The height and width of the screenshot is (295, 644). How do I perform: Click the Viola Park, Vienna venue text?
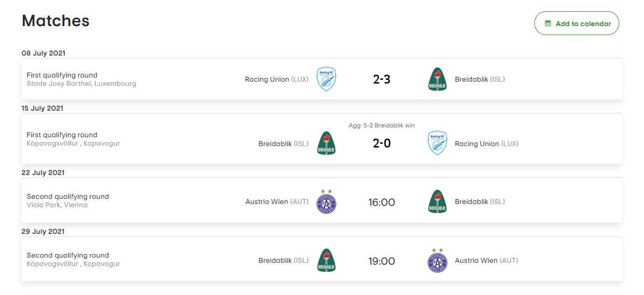pos(57,205)
